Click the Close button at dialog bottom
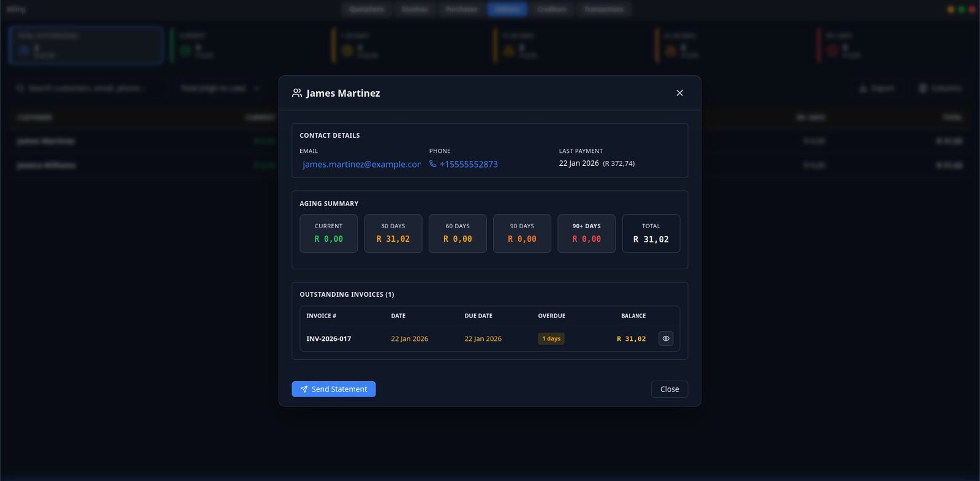Viewport: 980px width, 481px height. tap(669, 389)
